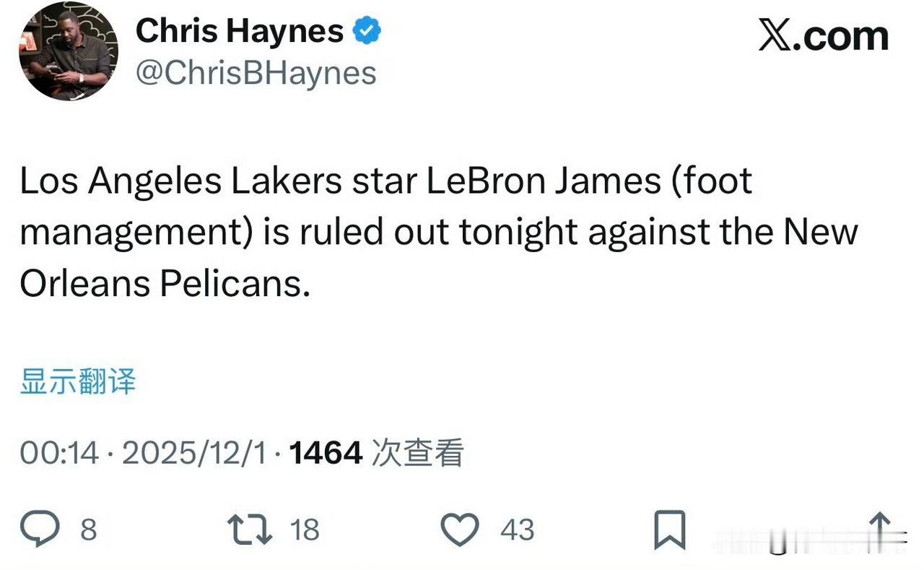Screen dimensions: 924x570
Task: Click the reply count showing 8
Action: [87, 530]
